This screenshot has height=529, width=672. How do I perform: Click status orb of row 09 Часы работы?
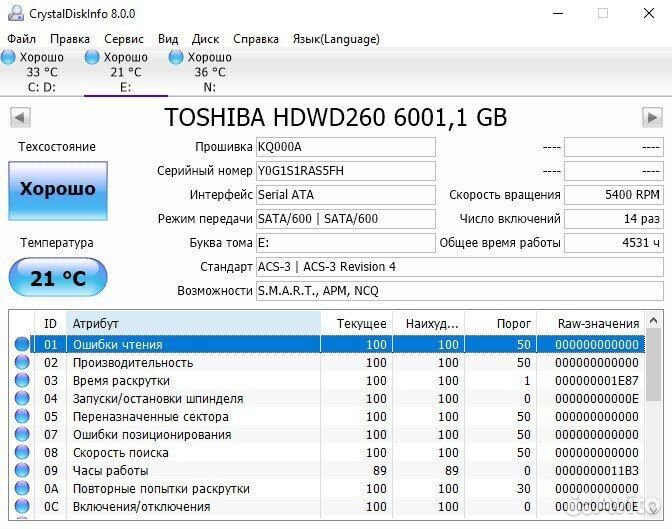[22, 470]
